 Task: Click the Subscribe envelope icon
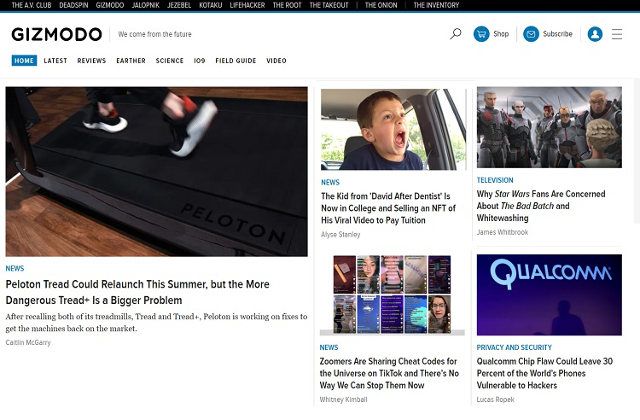(x=531, y=34)
